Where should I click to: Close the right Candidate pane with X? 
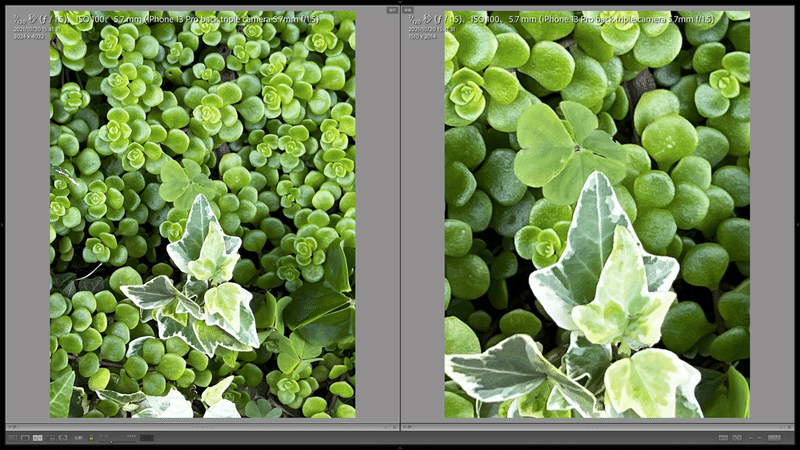[x=789, y=428]
